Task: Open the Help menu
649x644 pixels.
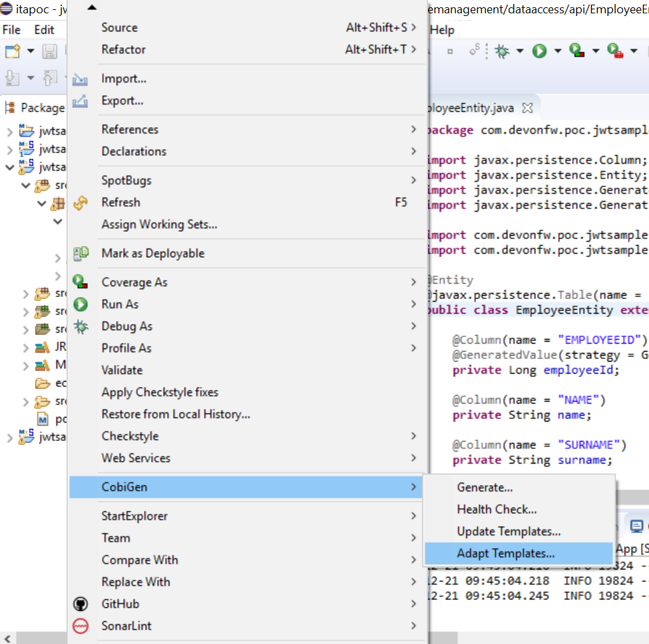Action: pos(442,30)
